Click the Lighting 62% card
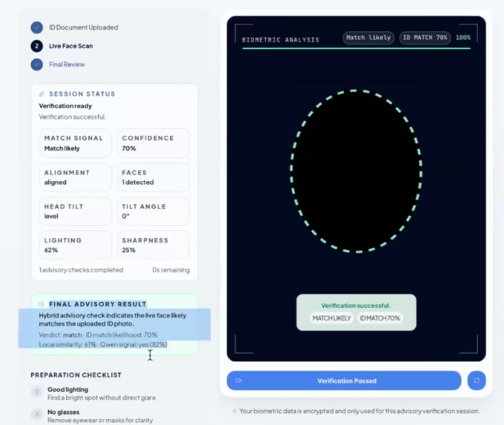 tap(76, 245)
